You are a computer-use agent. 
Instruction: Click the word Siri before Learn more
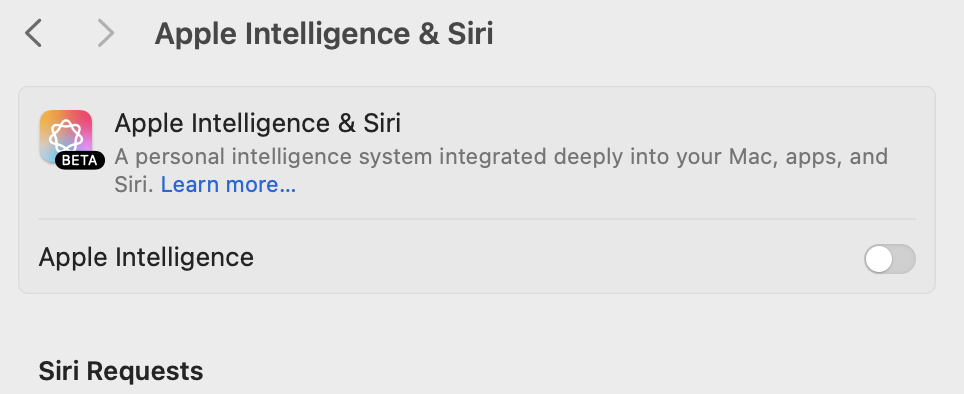coord(133,184)
